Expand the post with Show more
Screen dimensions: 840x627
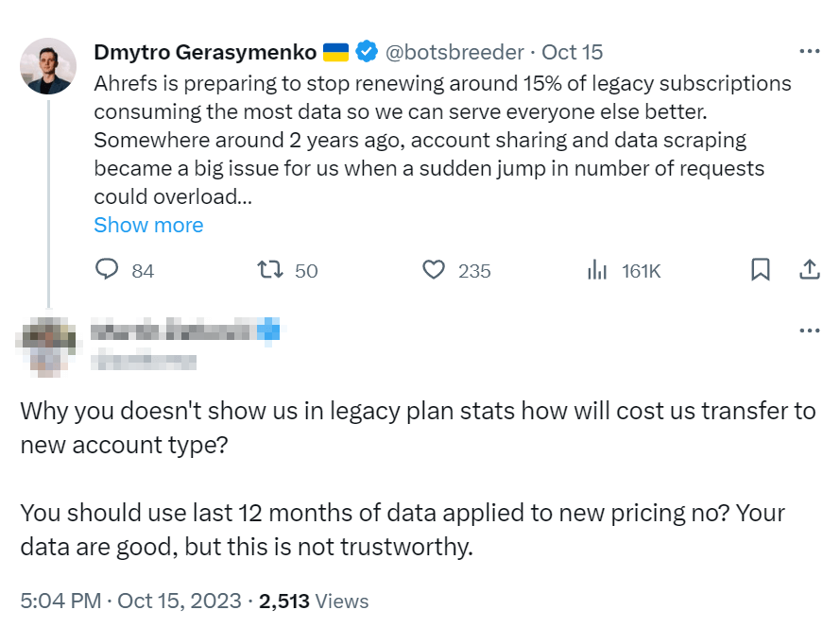click(148, 225)
